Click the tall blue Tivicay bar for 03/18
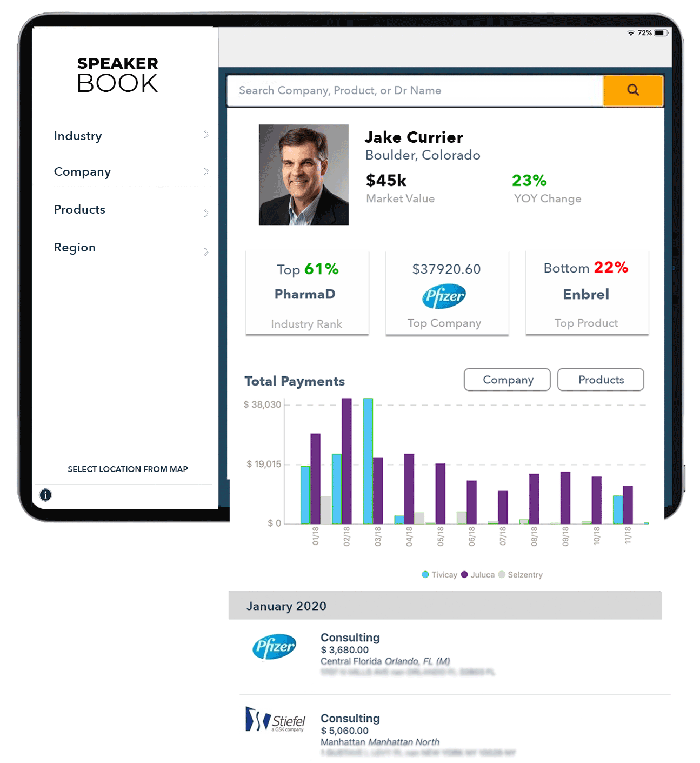The height and width of the screenshot is (763, 700). click(x=368, y=461)
